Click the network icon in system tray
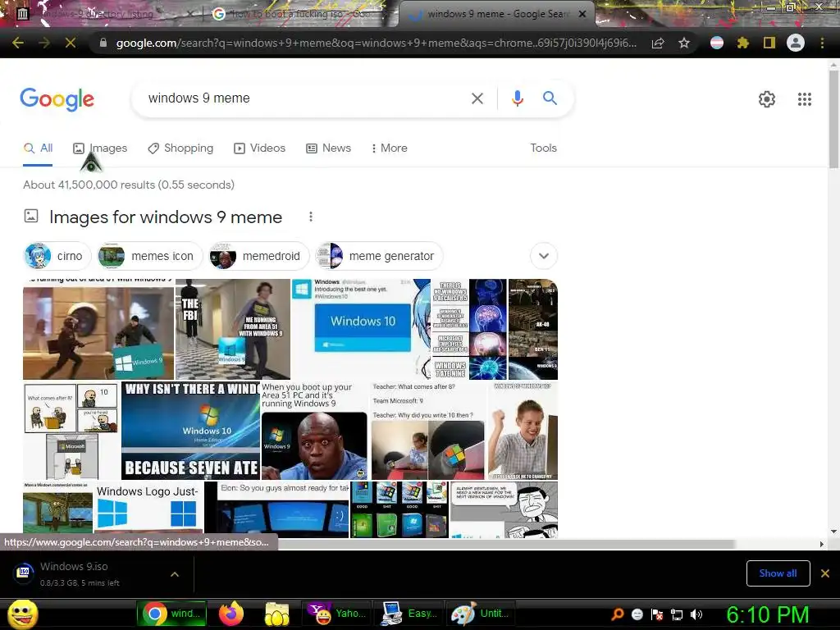 (677, 614)
